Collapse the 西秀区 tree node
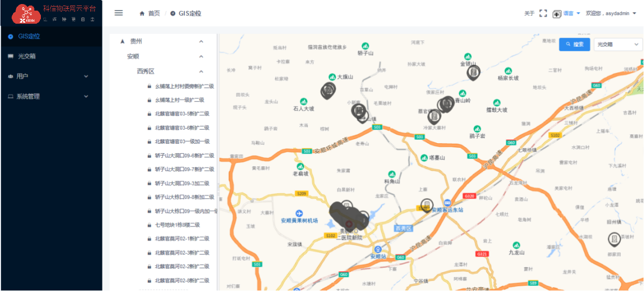The image size is (644, 291). coord(201,72)
